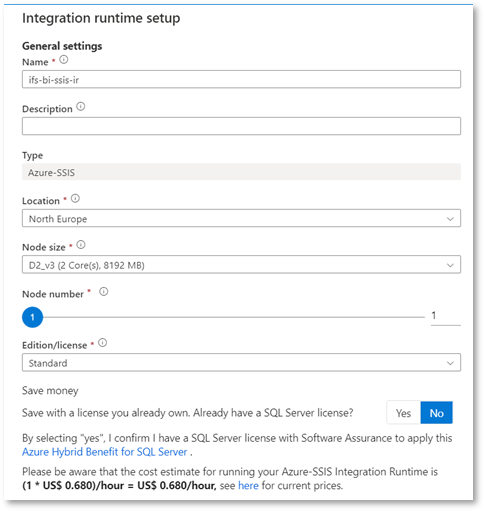Click the 'here' link for current prices

click(248, 485)
